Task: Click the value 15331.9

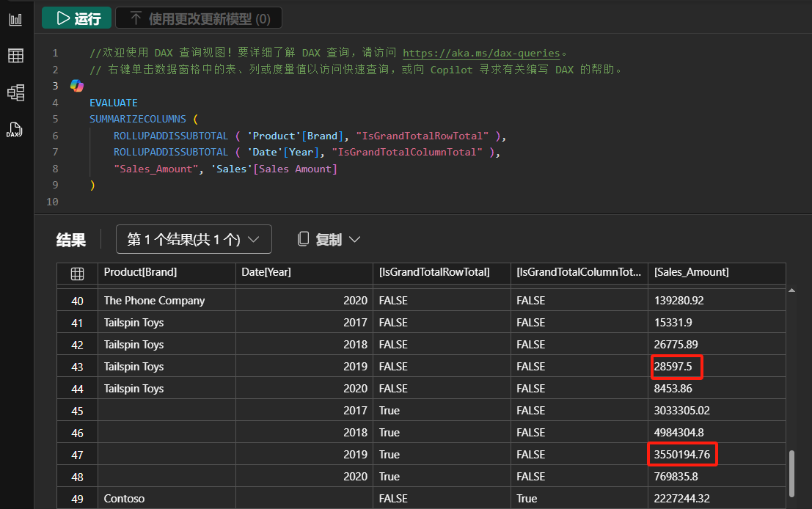Action: 673,323
